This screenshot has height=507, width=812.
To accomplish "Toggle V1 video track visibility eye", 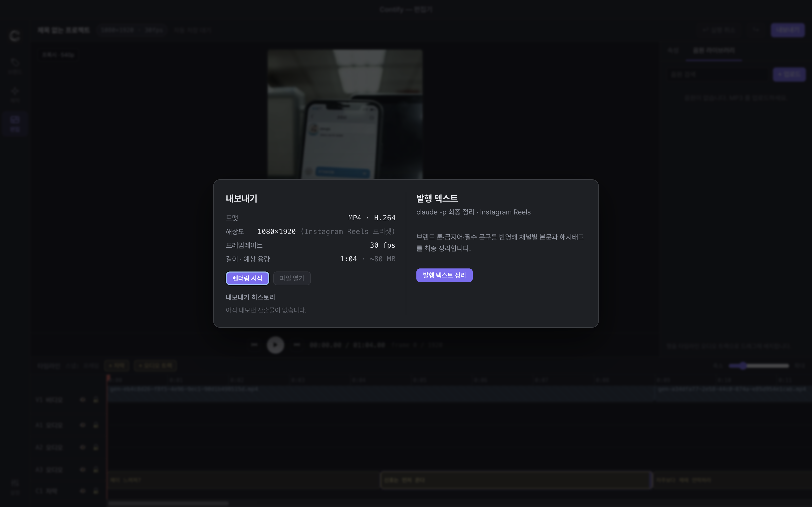I will [x=82, y=400].
